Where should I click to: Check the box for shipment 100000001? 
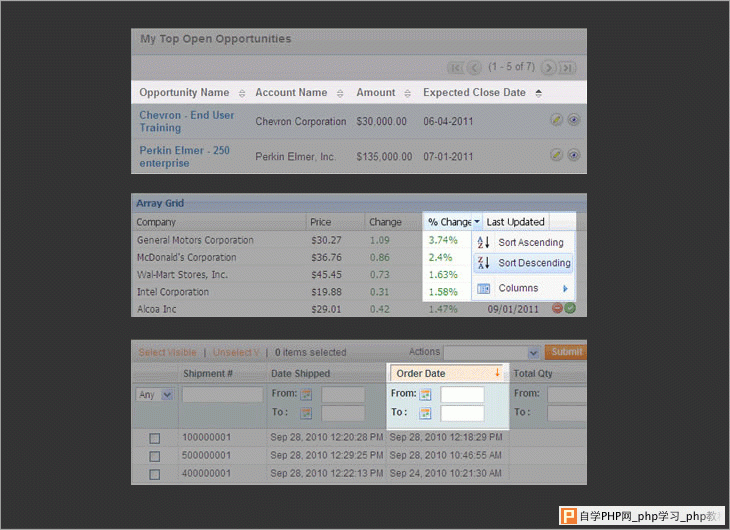155,438
